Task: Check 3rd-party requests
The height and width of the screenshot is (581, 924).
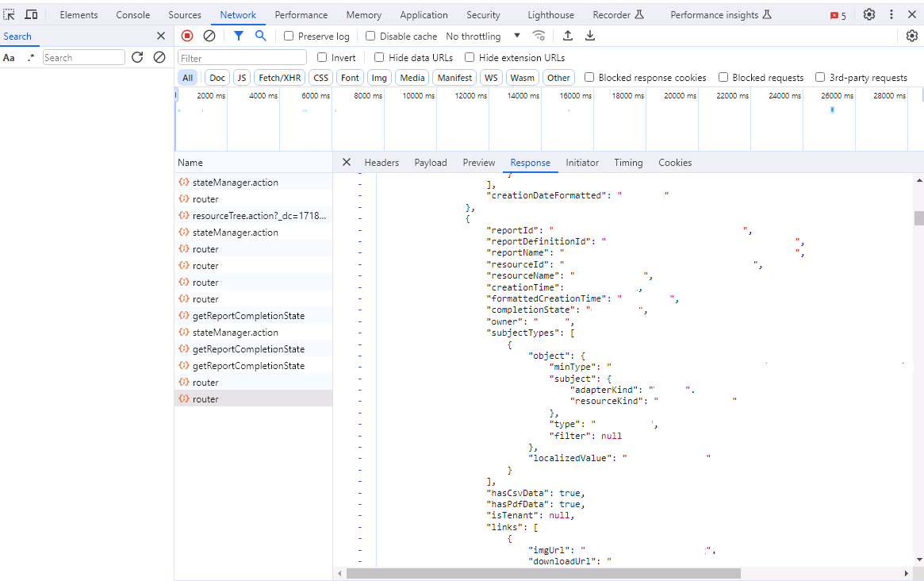Action: click(x=819, y=77)
